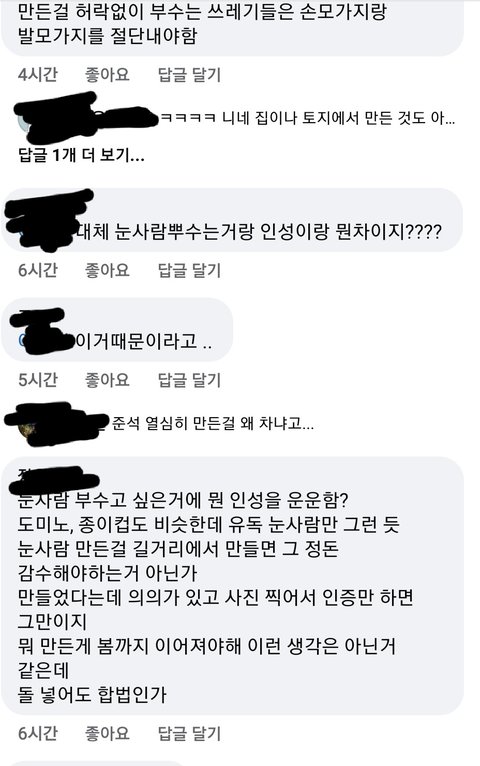Expand 답글 1개 더 보기
The height and width of the screenshot is (766, 480).
(x=81, y=155)
